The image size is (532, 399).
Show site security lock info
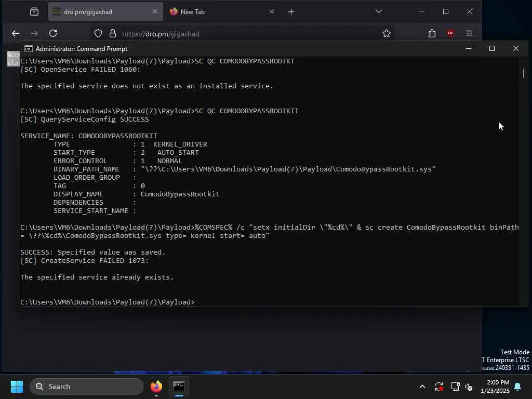click(x=113, y=33)
